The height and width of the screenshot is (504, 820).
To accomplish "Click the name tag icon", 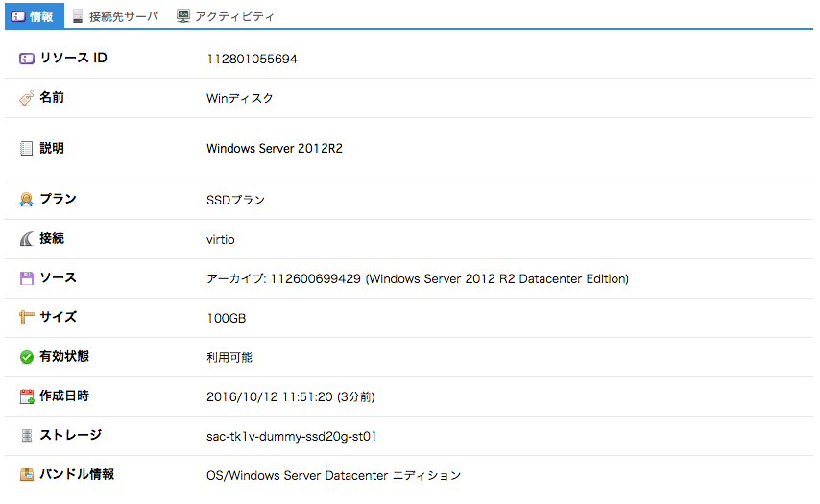I will [x=27, y=98].
